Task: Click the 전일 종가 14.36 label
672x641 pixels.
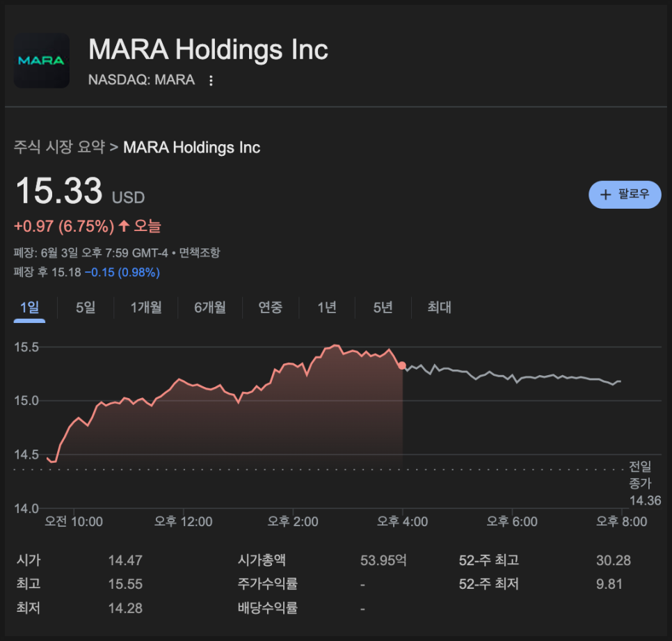Action: point(645,483)
